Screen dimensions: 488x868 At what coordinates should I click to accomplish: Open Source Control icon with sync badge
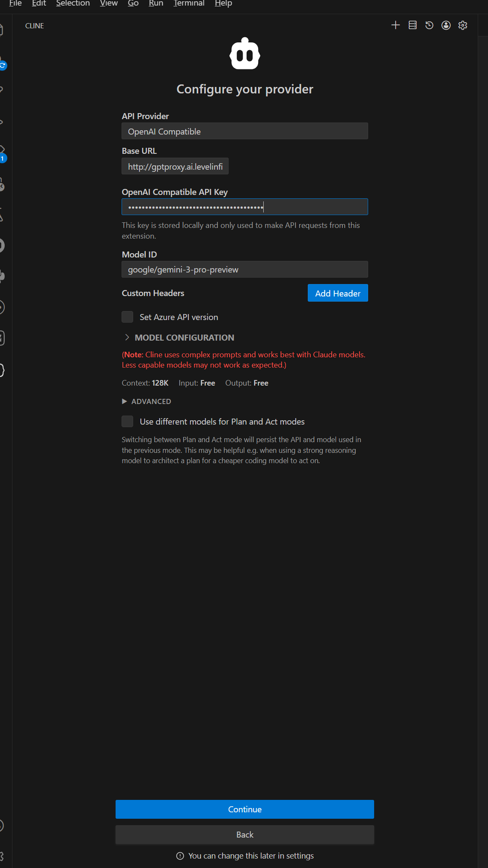(x=2, y=63)
